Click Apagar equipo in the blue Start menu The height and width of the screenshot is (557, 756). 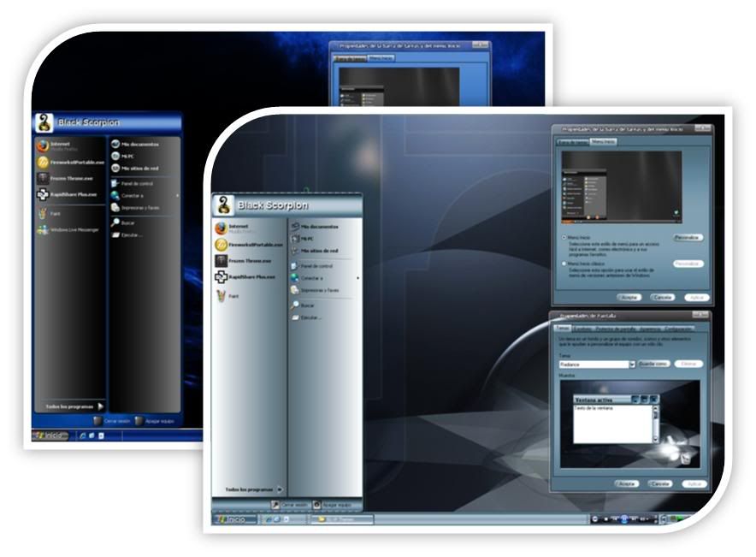(x=154, y=421)
